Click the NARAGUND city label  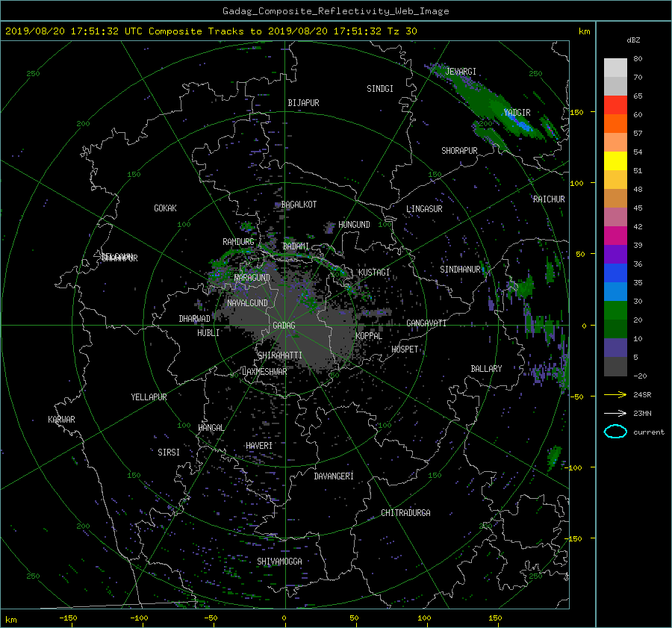click(252, 277)
